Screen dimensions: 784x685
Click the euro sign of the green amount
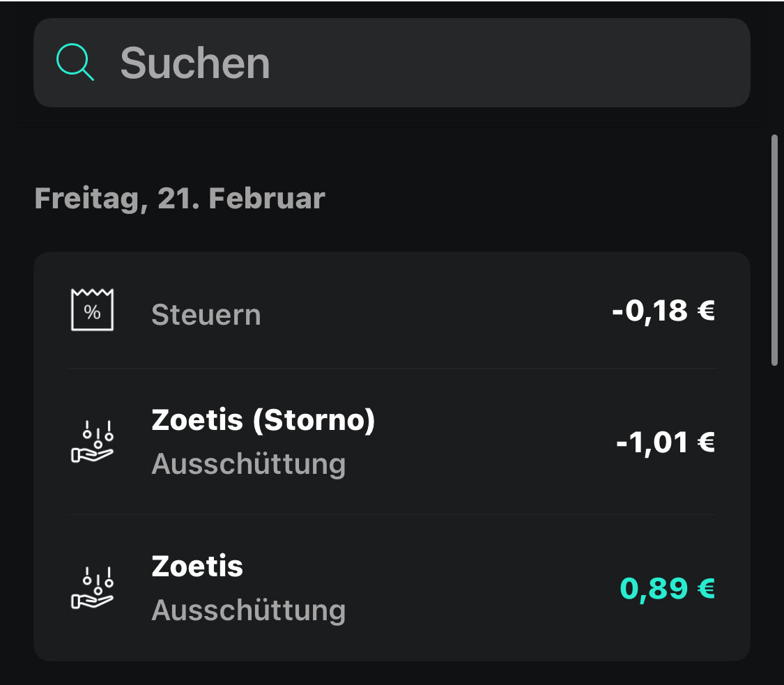coord(705,589)
